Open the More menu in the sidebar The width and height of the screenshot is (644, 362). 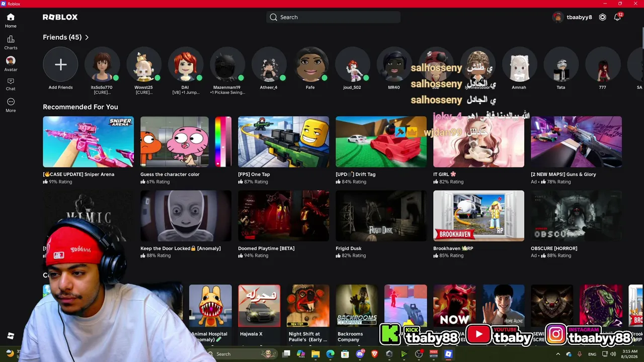[x=11, y=105]
